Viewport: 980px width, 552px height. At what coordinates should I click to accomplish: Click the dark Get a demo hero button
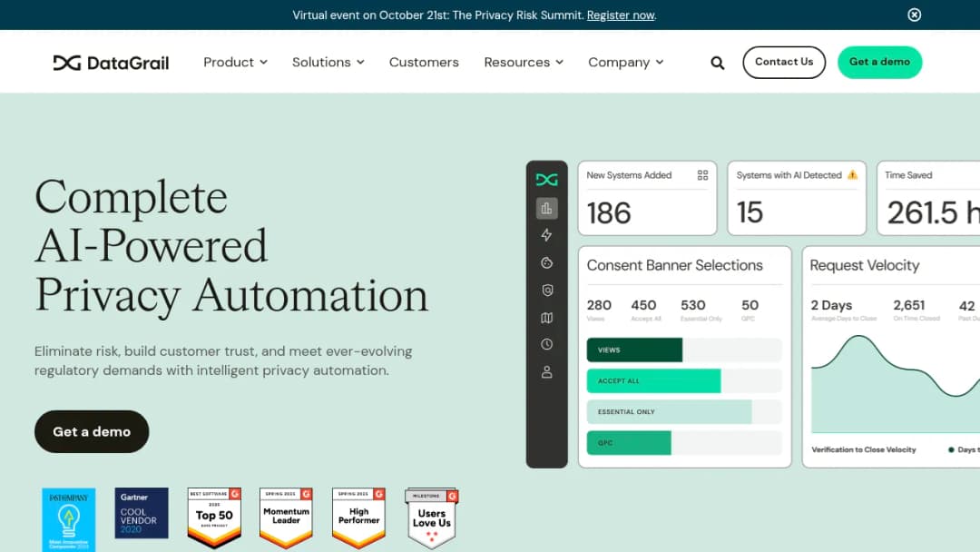point(92,431)
